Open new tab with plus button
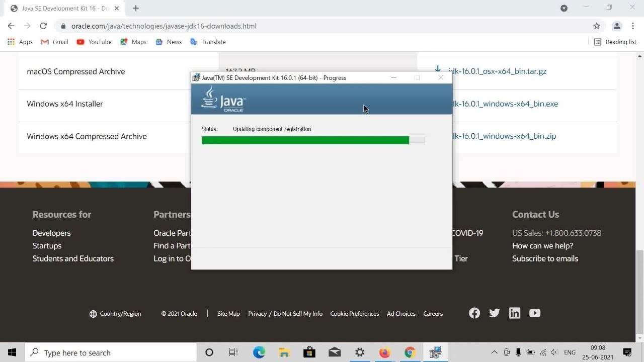This screenshot has height=362, width=644. [136, 8]
